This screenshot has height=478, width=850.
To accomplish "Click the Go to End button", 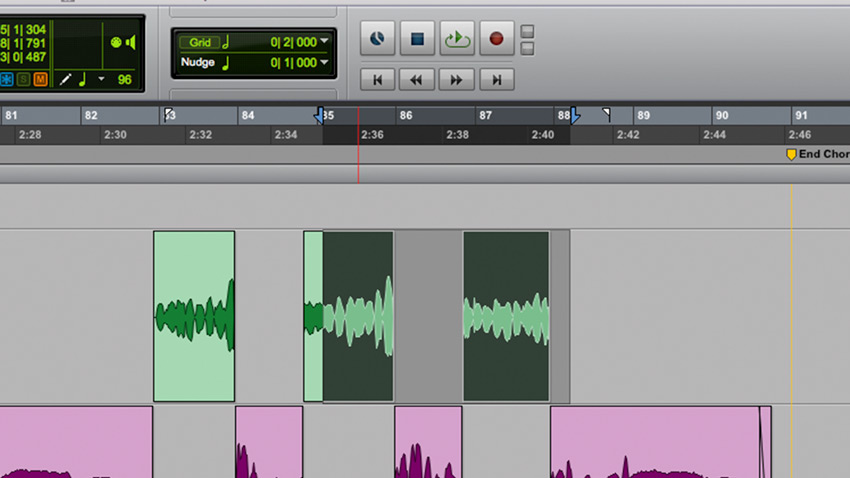I will point(497,80).
